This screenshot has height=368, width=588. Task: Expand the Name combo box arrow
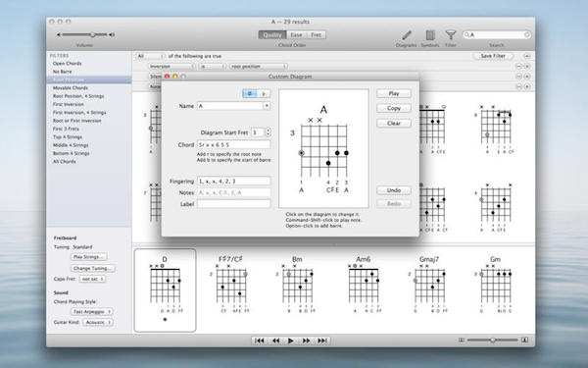pyautogui.click(x=267, y=106)
